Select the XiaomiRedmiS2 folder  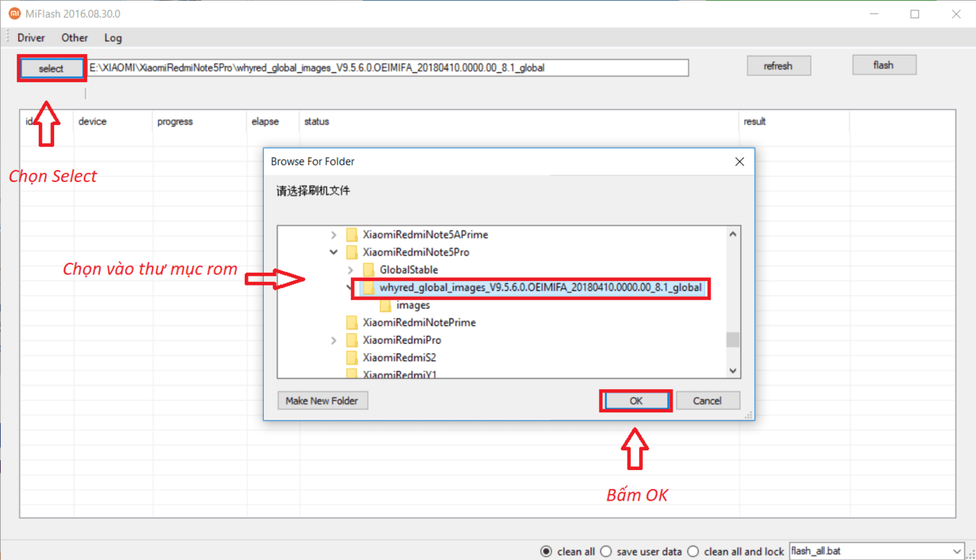tap(400, 358)
